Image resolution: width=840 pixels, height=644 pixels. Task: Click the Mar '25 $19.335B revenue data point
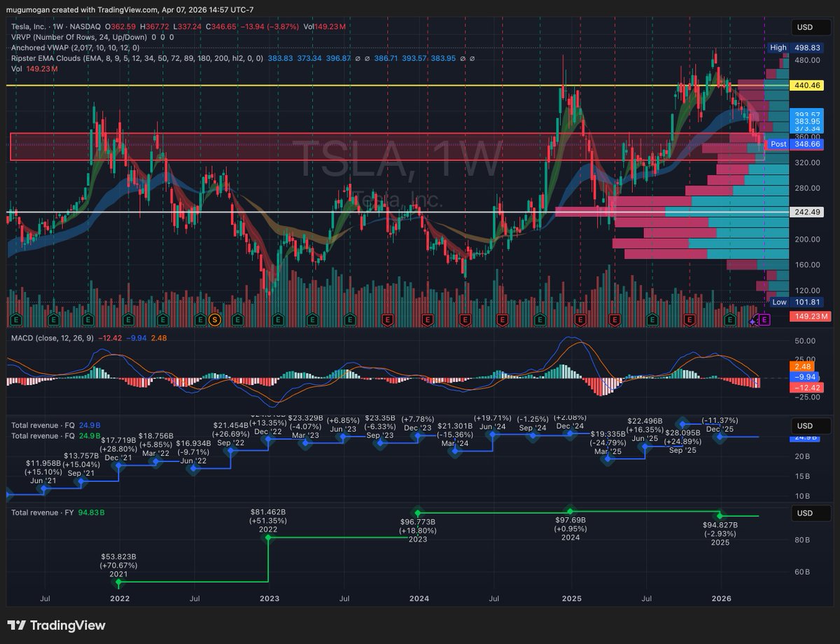click(606, 459)
